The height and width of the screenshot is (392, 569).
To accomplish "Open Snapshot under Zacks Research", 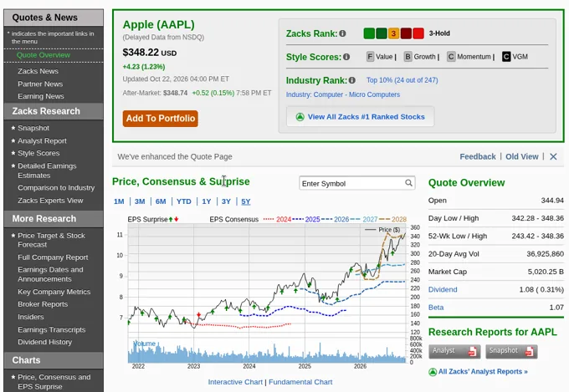I will click(33, 128).
